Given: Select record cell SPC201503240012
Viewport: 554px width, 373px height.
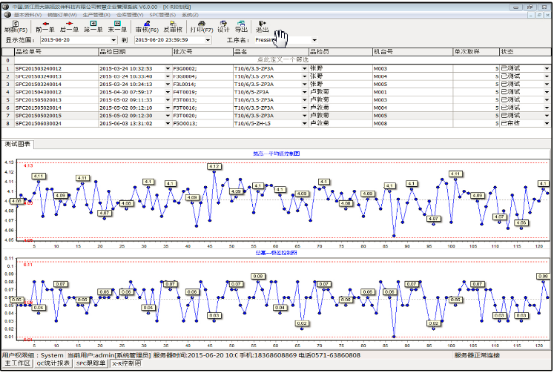Looking at the screenshot, I should pyautogui.click(x=56, y=69).
